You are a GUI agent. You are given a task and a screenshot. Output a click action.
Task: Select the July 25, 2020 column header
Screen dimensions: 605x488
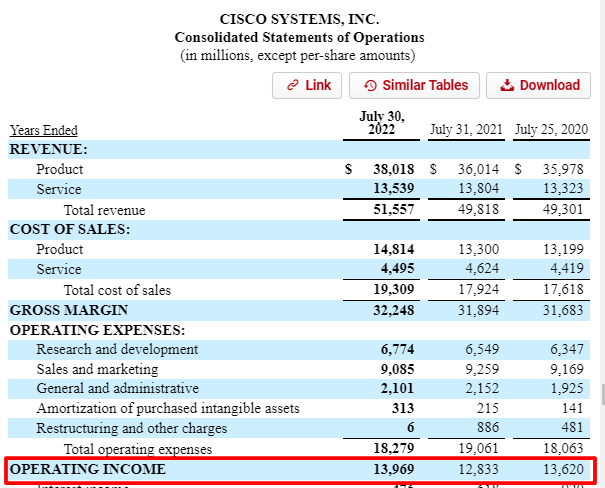552,130
